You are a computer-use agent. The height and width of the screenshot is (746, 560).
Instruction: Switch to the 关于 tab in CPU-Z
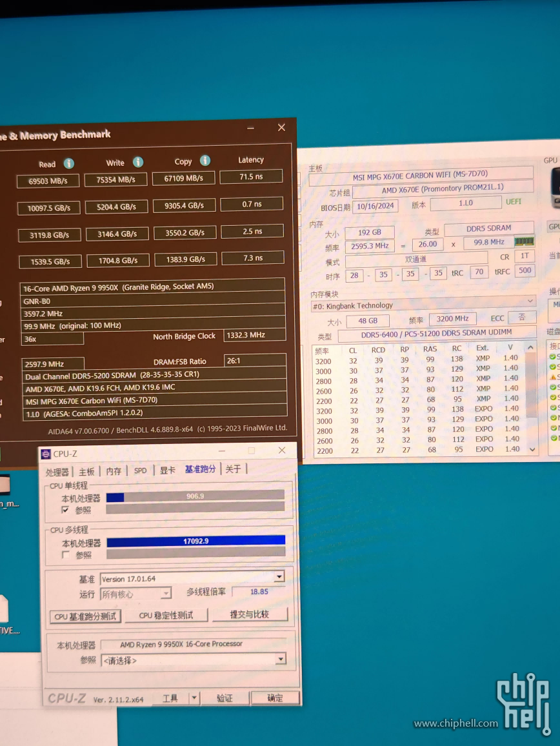pyautogui.click(x=233, y=469)
